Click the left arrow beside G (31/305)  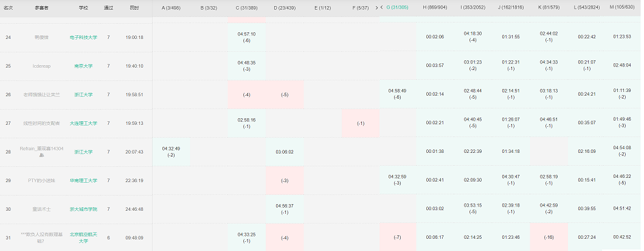pos(382,7)
